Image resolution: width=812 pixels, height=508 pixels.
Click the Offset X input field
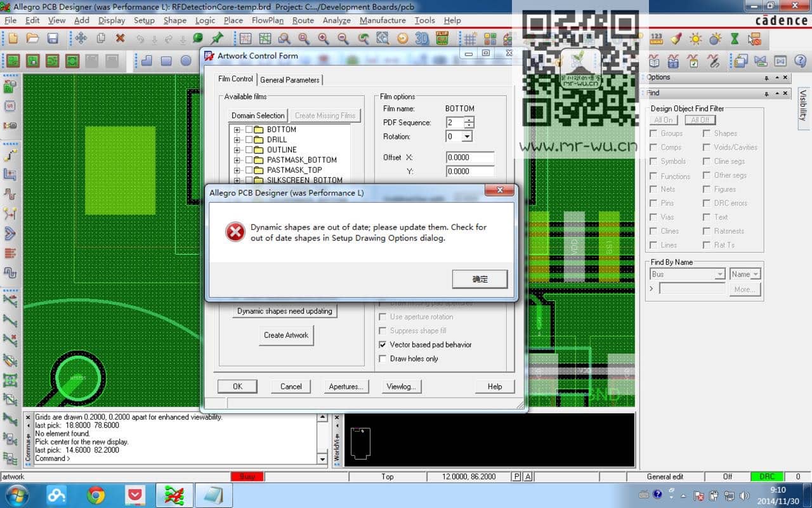[x=470, y=157]
